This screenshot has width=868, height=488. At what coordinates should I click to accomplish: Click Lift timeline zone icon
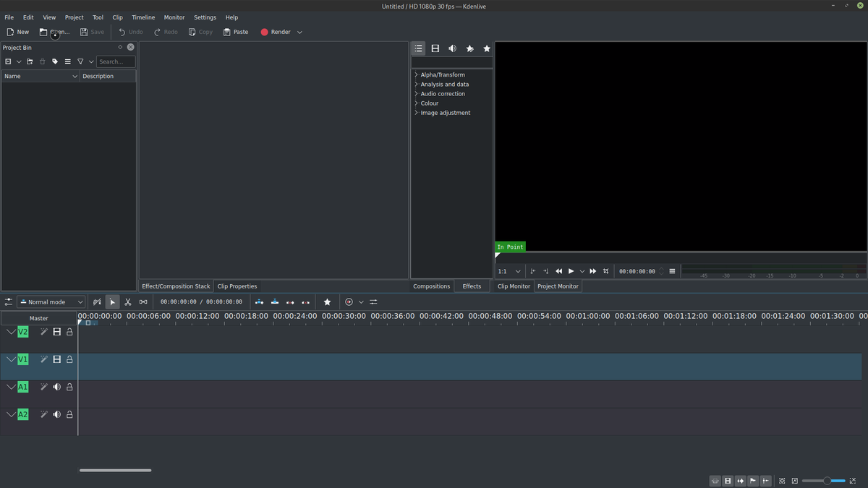[x=305, y=302]
